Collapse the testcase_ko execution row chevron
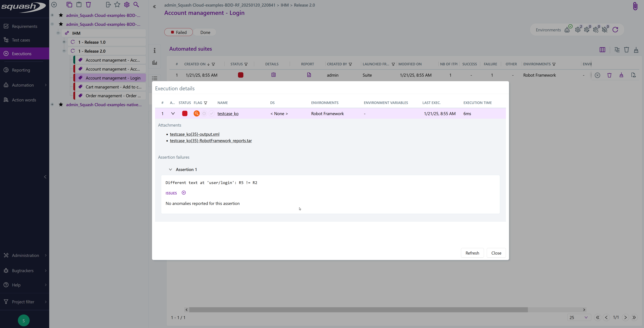644x328 pixels. 173,113
